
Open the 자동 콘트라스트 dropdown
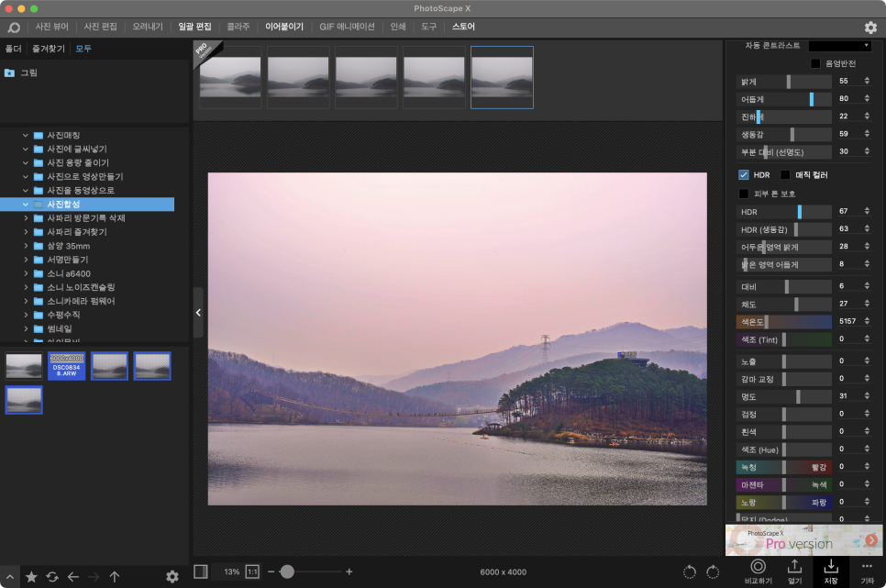click(x=839, y=46)
